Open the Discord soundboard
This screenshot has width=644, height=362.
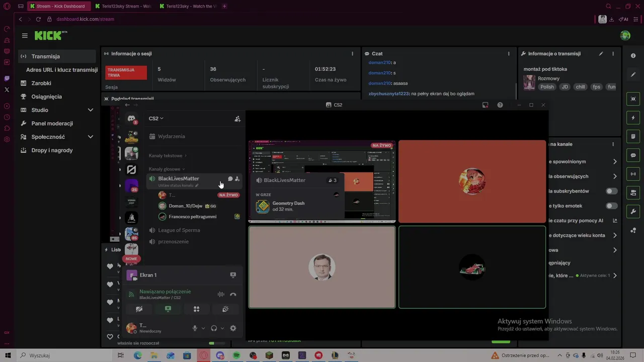pos(225,309)
